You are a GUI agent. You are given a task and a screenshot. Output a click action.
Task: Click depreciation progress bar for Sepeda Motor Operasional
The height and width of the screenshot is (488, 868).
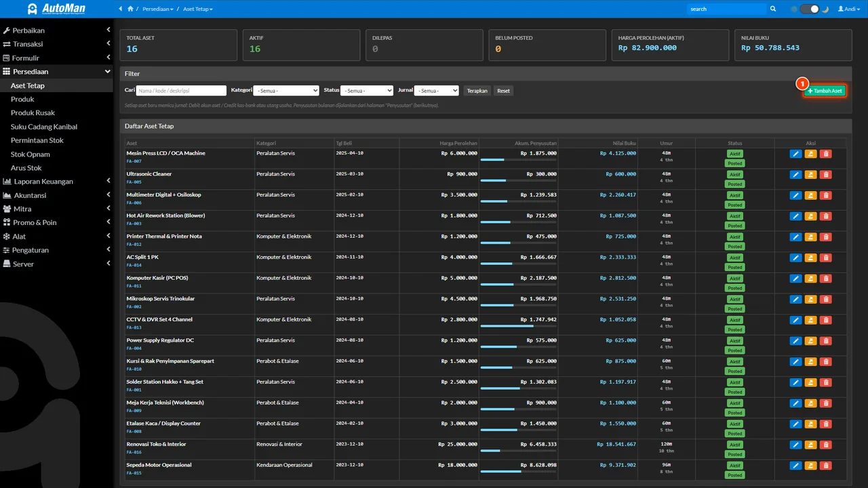click(x=518, y=471)
